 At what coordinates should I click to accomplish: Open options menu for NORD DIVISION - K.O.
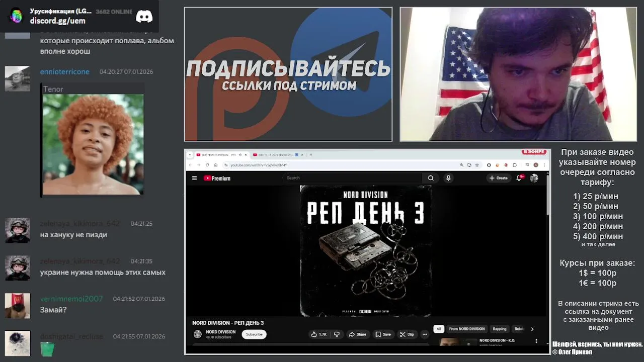click(536, 341)
